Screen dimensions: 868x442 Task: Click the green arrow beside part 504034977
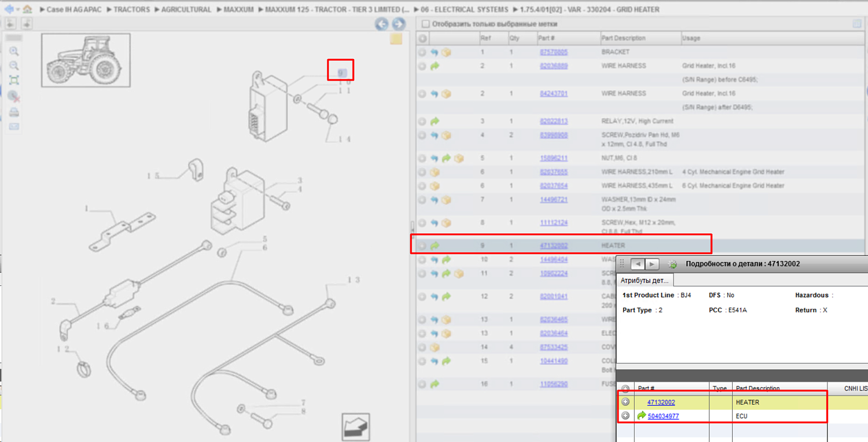(x=642, y=416)
